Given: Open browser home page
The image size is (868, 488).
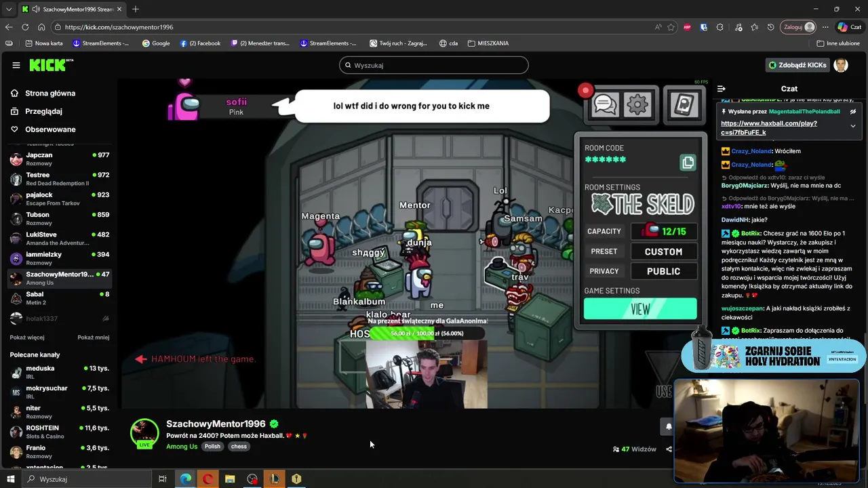Looking at the screenshot, I should pyautogui.click(x=41, y=27).
